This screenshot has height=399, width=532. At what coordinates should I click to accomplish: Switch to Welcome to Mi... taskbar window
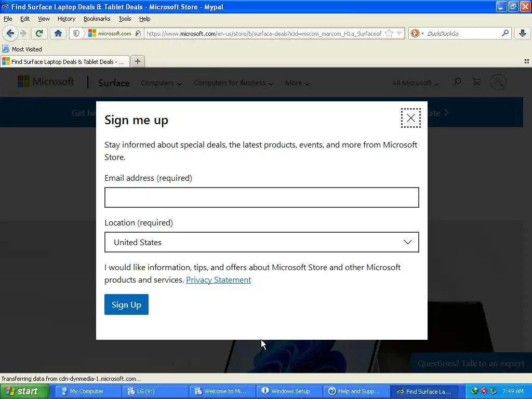[222, 391]
